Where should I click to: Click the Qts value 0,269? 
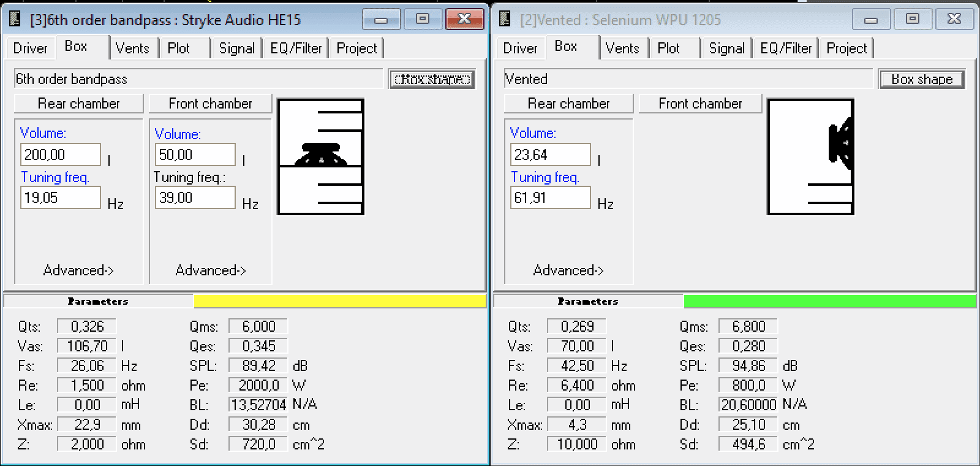576,327
